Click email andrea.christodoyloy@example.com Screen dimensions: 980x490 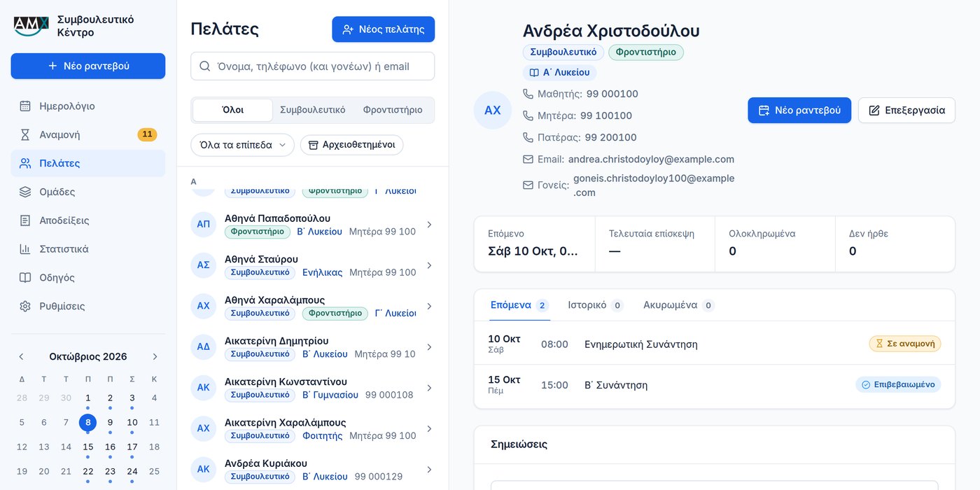click(x=651, y=159)
